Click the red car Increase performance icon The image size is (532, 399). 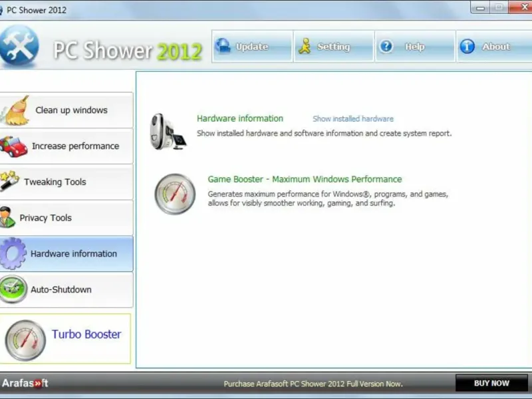(13, 146)
